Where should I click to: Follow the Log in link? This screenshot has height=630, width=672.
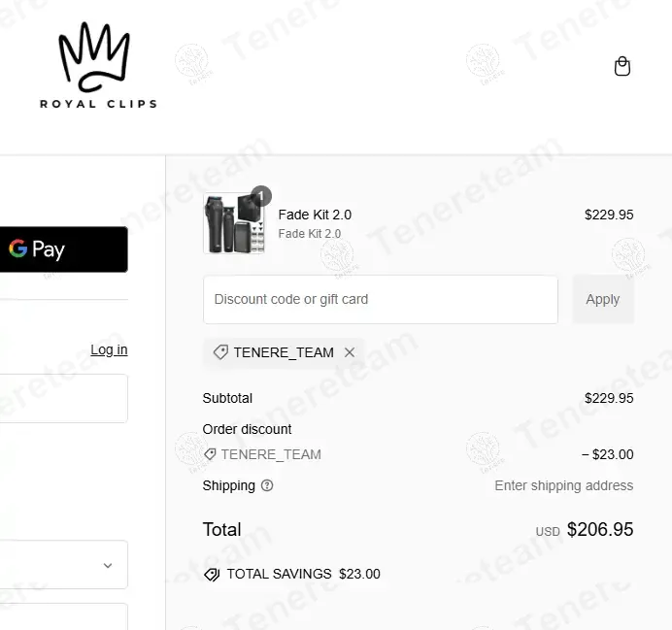click(x=109, y=349)
